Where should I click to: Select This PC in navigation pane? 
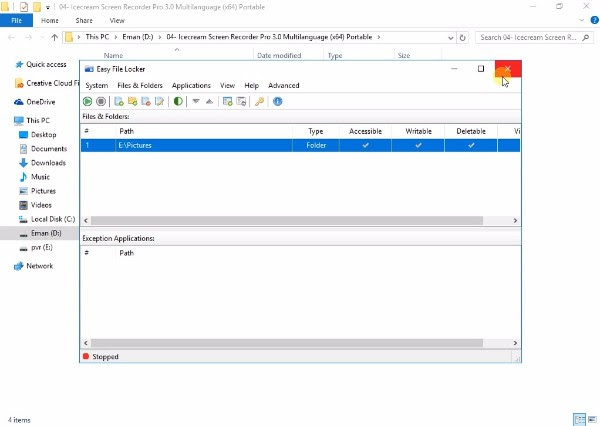pyautogui.click(x=32, y=121)
